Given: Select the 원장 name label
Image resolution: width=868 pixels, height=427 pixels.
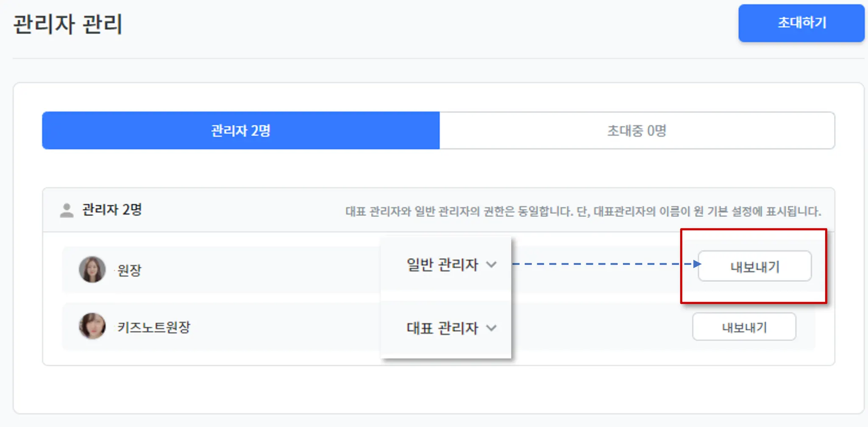Looking at the screenshot, I should click(129, 270).
